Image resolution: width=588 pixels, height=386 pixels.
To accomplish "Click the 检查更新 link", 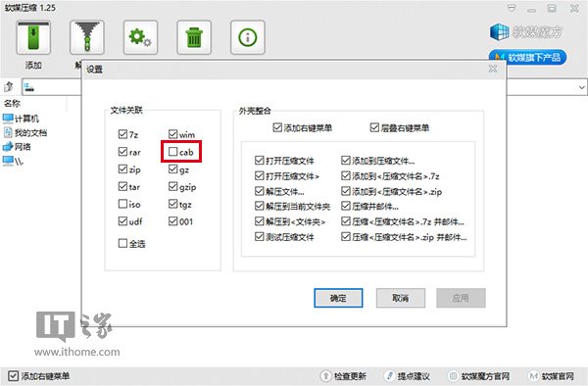I will coord(344,375).
